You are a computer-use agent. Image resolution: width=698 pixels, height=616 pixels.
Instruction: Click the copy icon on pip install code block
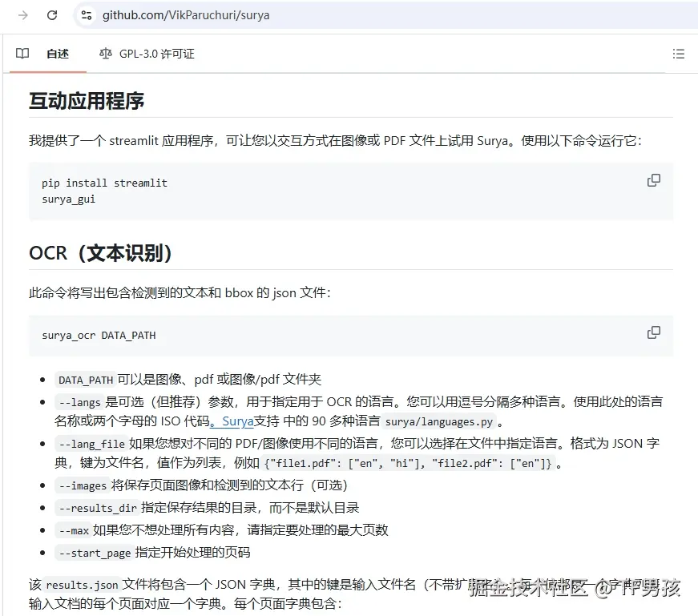coord(654,180)
